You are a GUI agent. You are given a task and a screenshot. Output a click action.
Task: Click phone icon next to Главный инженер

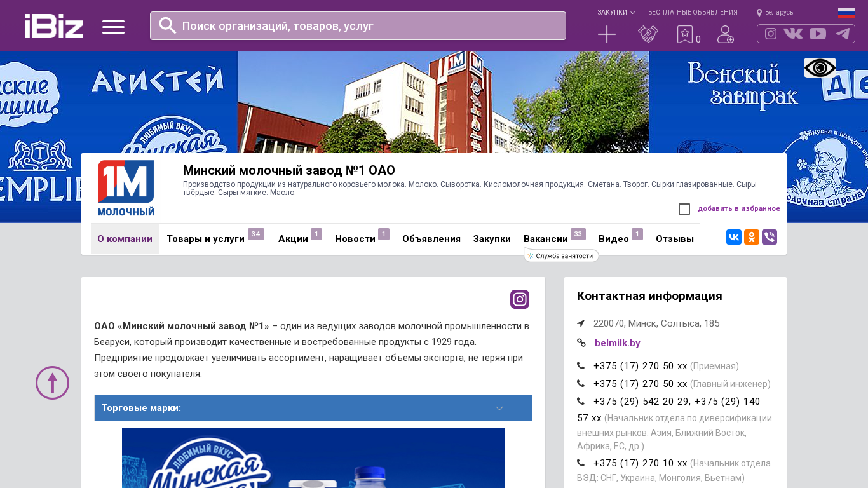[581, 384]
